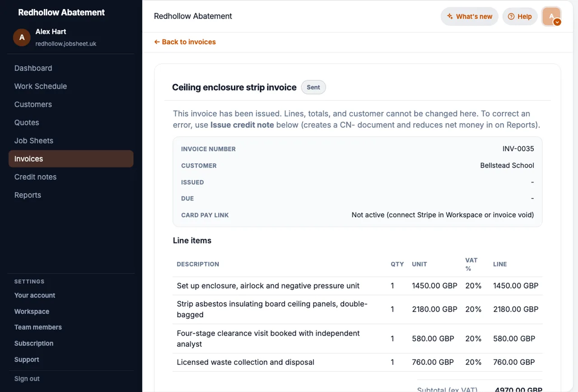Click the sparkle icon in What's new
Image resolution: width=578 pixels, height=392 pixels.
[450, 16]
